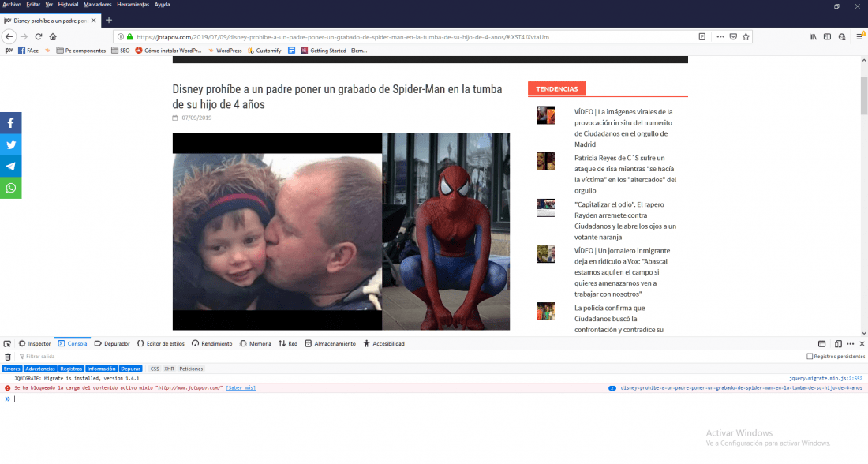Share the article on WhatsApp
The width and height of the screenshot is (868, 464).
pyautogui.click(x=10, y=188)
